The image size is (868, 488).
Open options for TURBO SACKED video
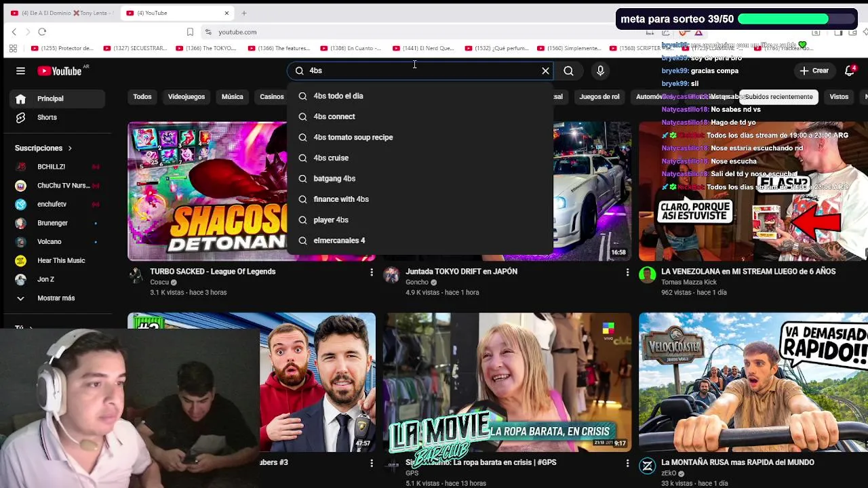[371, 272]
